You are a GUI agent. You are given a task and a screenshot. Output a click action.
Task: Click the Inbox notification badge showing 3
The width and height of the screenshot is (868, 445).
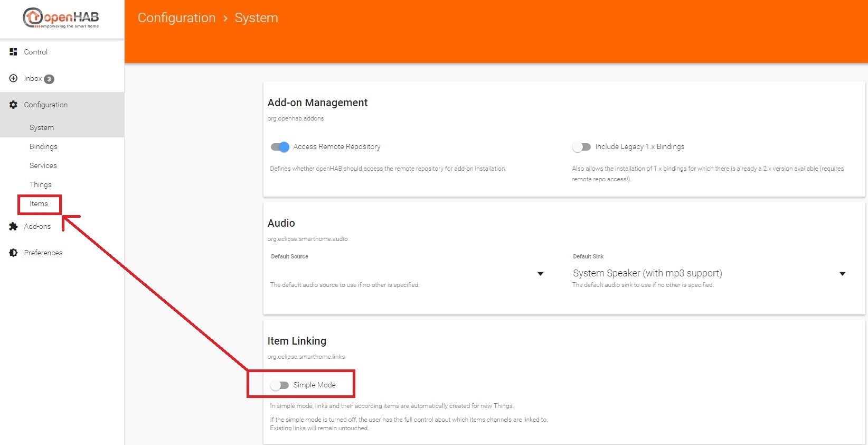49,79
